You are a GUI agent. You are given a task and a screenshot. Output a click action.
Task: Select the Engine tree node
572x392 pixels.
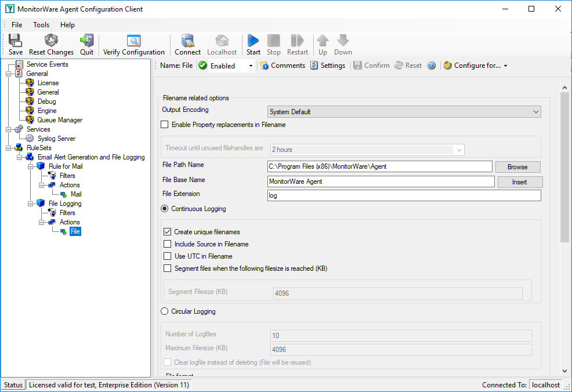tap(47, 111)
